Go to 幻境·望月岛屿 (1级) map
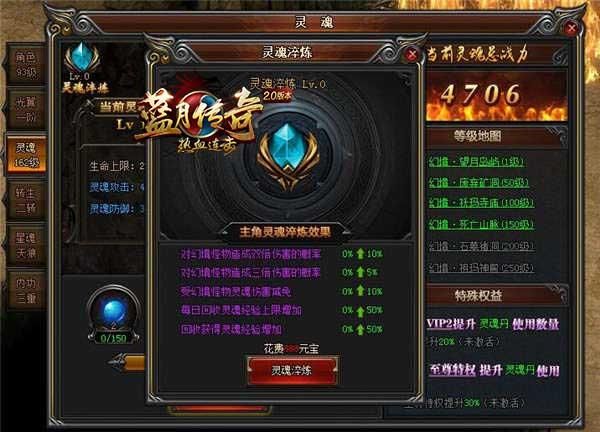 coord(476,161)
